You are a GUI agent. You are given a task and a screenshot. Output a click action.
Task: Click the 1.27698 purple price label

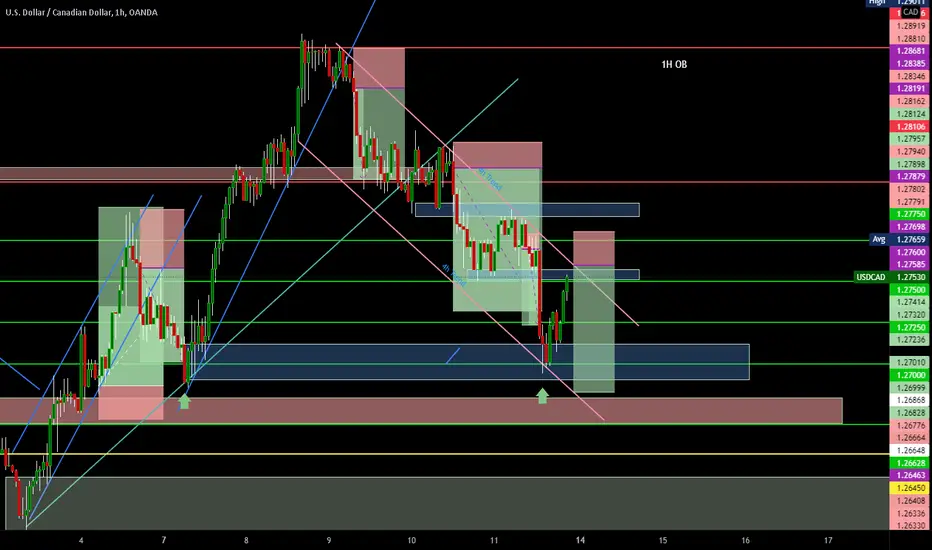click(909, 227)
